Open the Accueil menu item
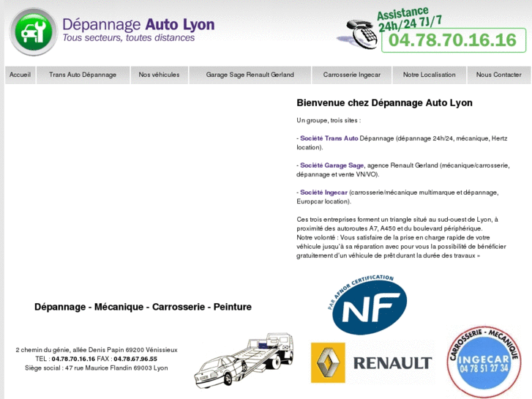 coord(20,75)
